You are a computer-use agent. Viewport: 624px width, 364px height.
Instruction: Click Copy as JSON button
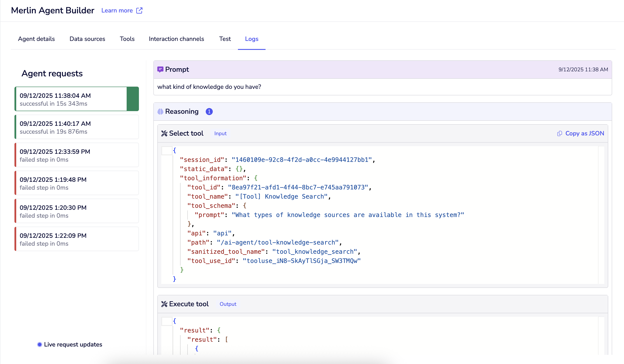(x=584, y=133)
